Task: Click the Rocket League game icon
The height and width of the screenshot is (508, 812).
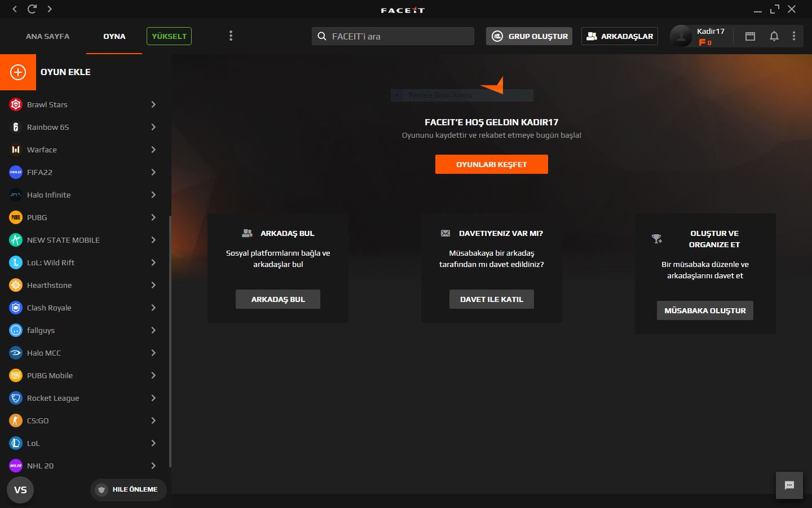Action: (16, 398)
